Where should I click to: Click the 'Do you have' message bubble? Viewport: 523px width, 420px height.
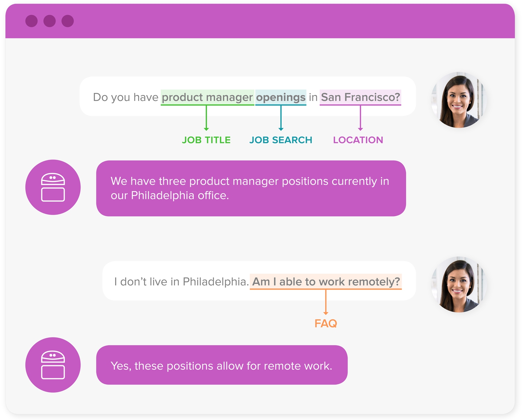click(125, 97)
